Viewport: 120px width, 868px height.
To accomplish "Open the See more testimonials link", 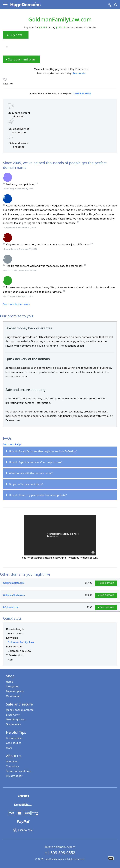I will (16, 304).
